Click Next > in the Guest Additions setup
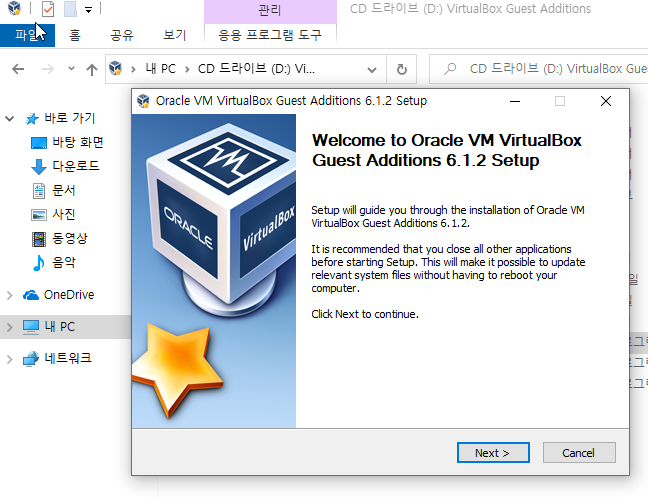This screenshot has width=648, height=498. point(493,453)
